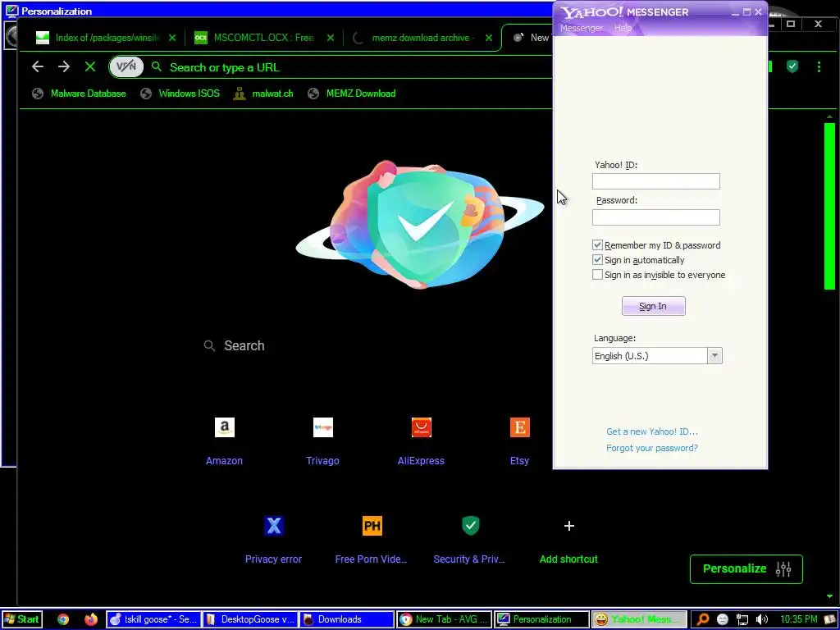The image size is (840, 630).
Task: Click the Sign In button
Action: [x=653, y=306]
